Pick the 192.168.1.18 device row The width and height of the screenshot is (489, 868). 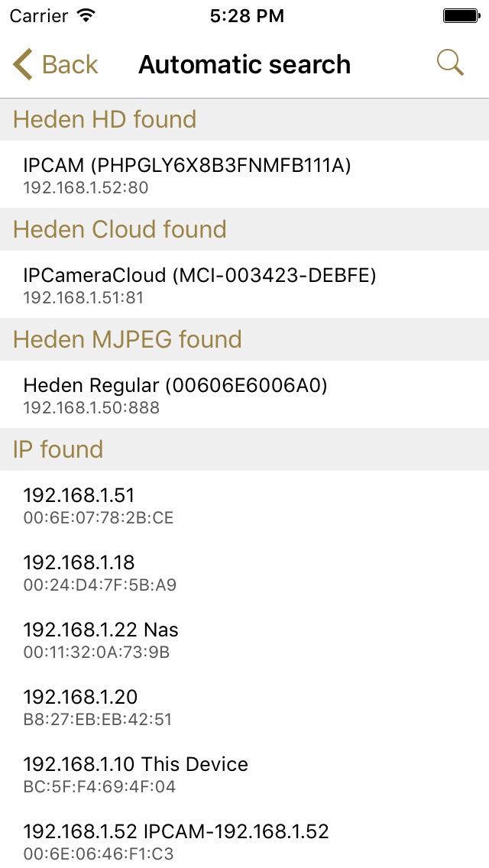tap(244, 572)
